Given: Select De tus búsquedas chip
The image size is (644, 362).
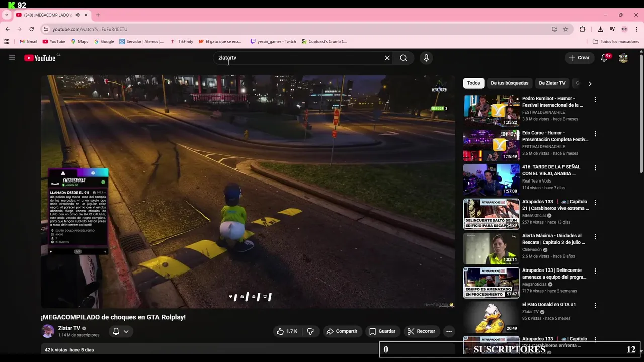Looking at the screenshot, I should [x=509, y=83].
